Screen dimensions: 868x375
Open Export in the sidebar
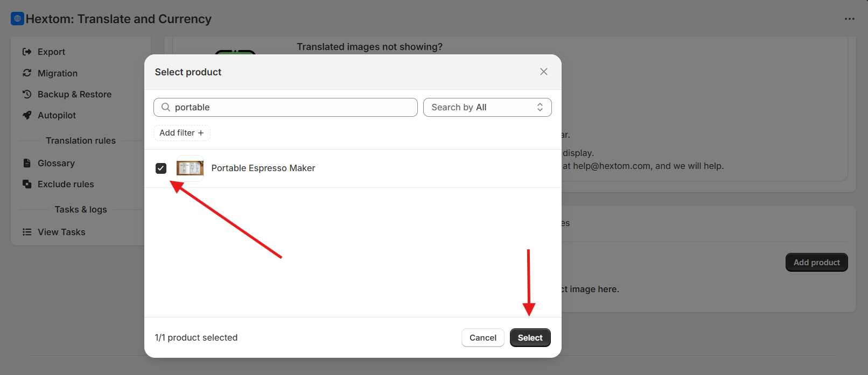tap(51, 52)
